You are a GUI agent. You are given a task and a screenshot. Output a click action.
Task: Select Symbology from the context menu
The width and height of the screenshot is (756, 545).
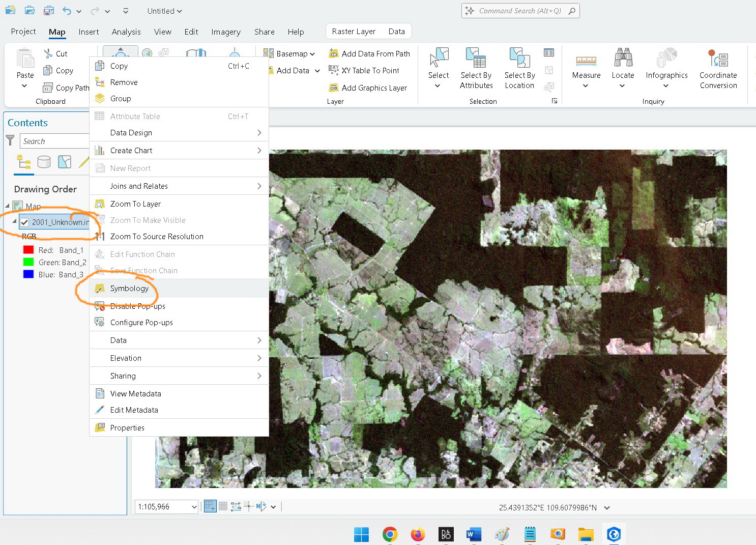click(x=130, y=288)
